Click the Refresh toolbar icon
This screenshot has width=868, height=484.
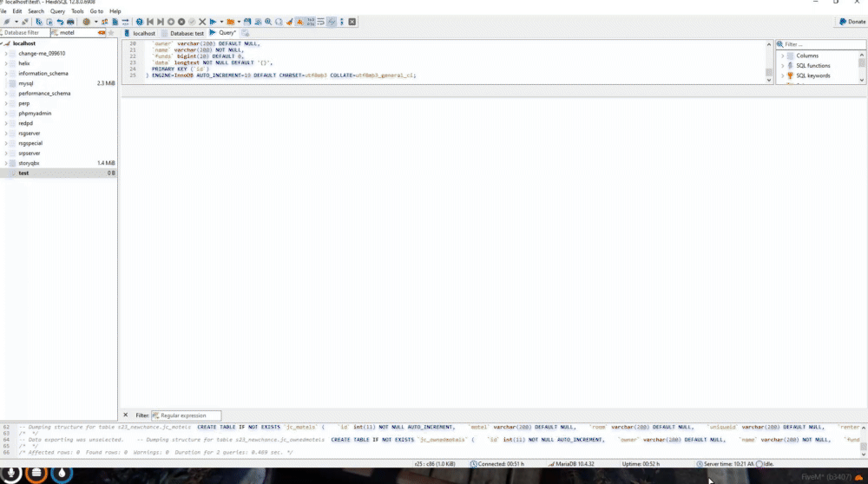pos(140,22)
